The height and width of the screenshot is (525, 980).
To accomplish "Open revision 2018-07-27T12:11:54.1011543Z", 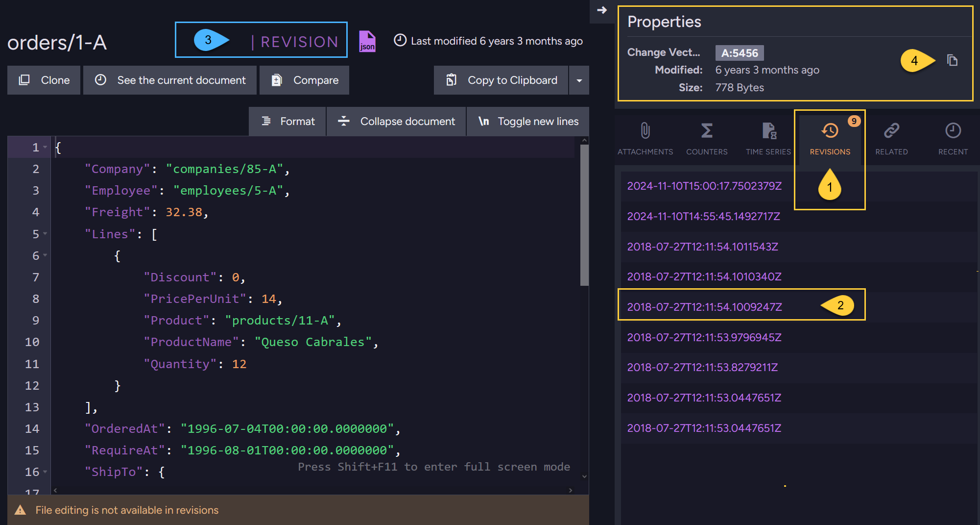I will tap(702, 247).
